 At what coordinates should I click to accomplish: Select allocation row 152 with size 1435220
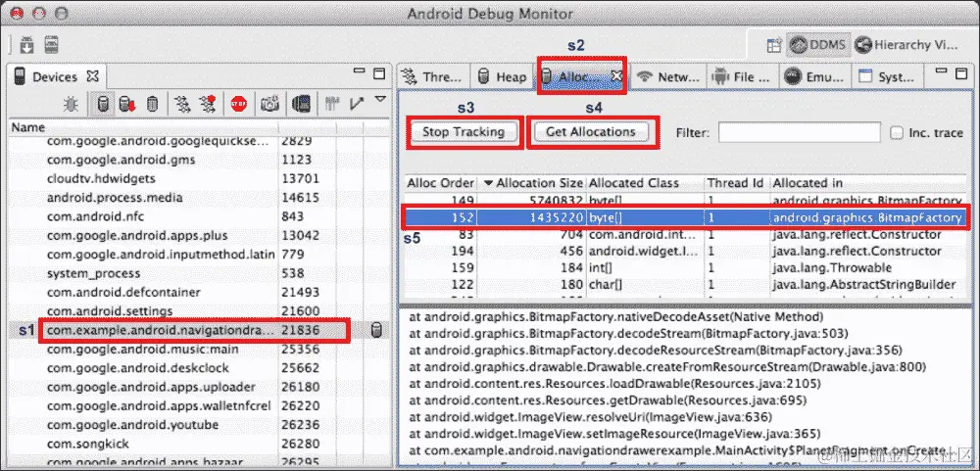(x=684, y=217)
